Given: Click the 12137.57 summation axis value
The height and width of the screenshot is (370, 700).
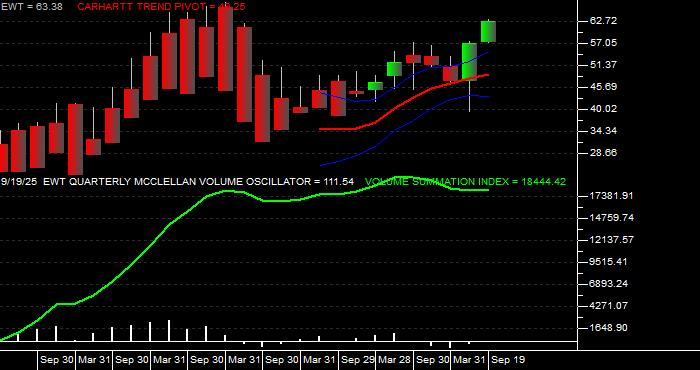Looking at the screenshot, I should point(611,240).
